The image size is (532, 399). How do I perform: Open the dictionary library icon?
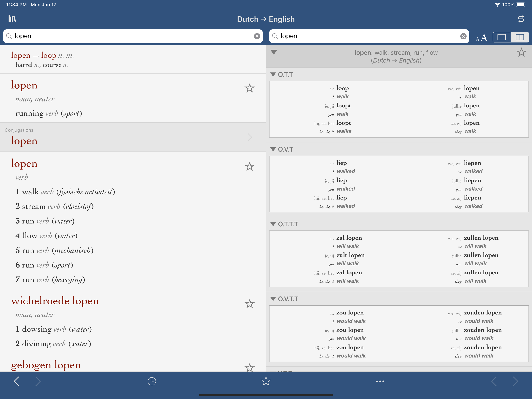tap(12, 19)
